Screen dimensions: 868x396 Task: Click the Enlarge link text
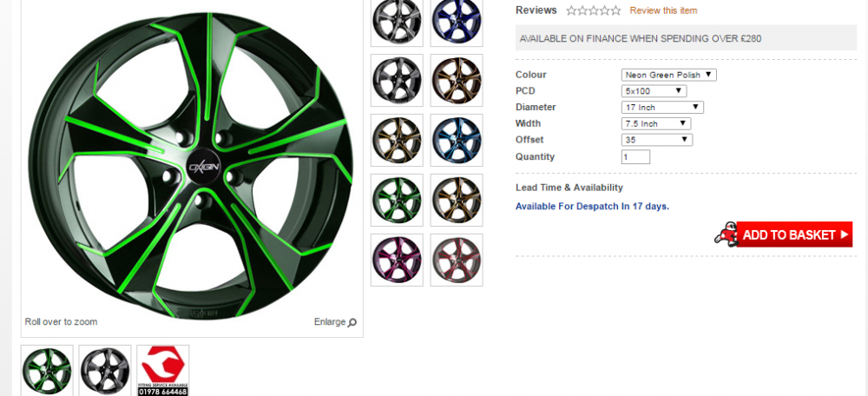point(329,322)
